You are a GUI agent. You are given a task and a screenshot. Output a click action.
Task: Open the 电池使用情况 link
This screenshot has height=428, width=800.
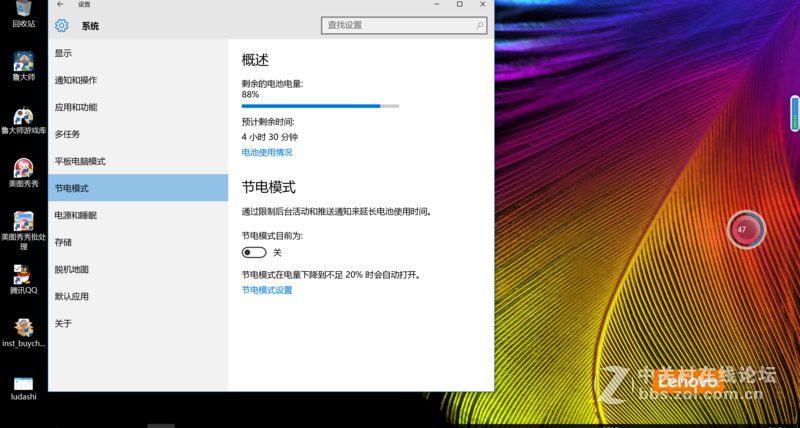[x=267, y=152]
